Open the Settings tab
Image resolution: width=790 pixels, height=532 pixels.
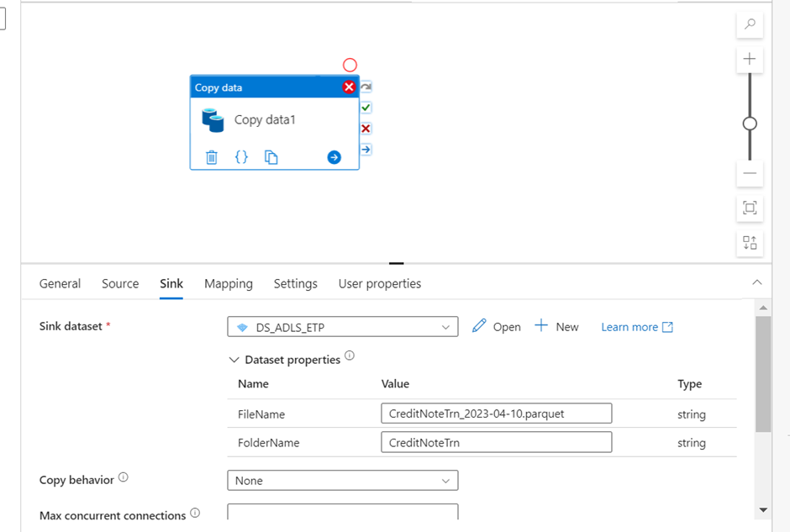point(296,283)
